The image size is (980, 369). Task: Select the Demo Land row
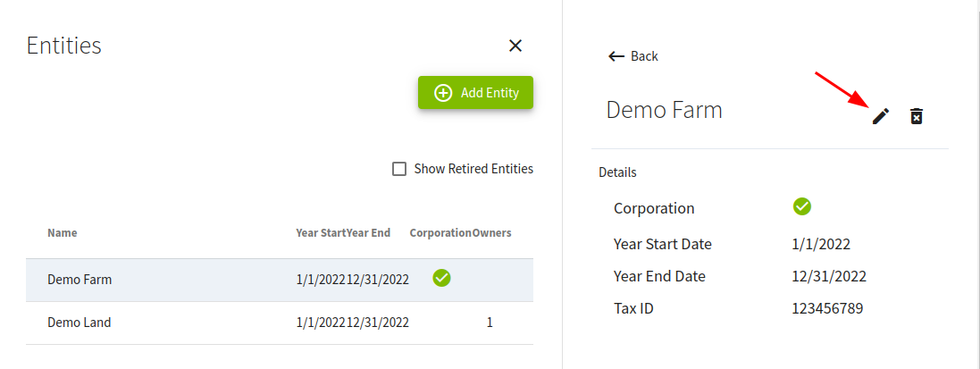tap(80, 323)
